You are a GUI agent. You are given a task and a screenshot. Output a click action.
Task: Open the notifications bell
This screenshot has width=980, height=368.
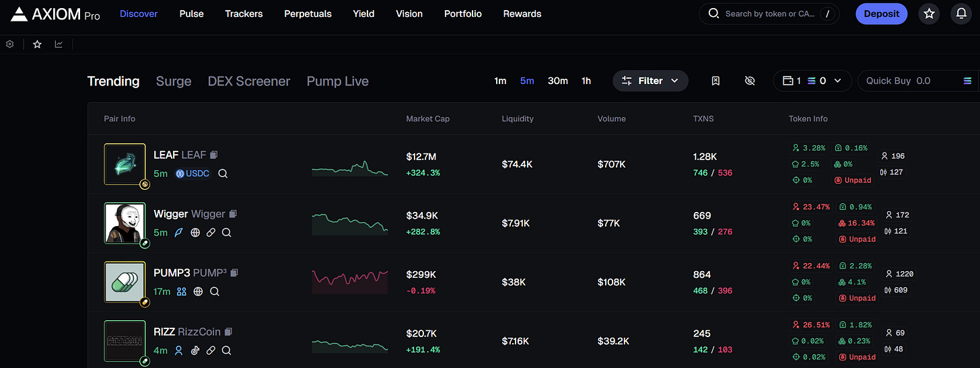click(x=961, y=13)
